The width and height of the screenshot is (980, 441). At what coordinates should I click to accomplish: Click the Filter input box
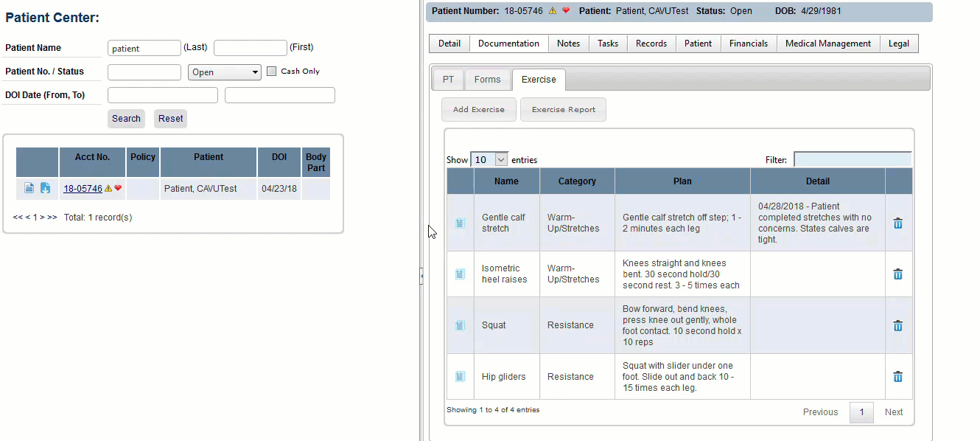pos(853,159)
